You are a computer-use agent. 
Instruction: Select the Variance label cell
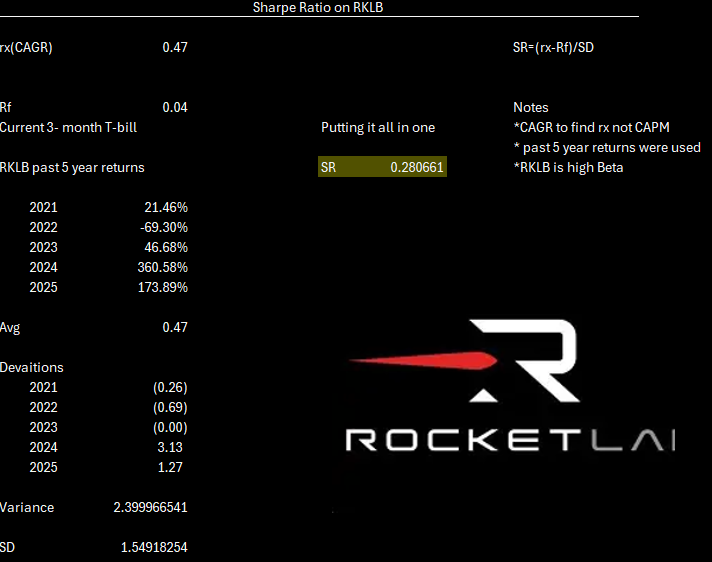pyautogui.click(x=27, y=507)
